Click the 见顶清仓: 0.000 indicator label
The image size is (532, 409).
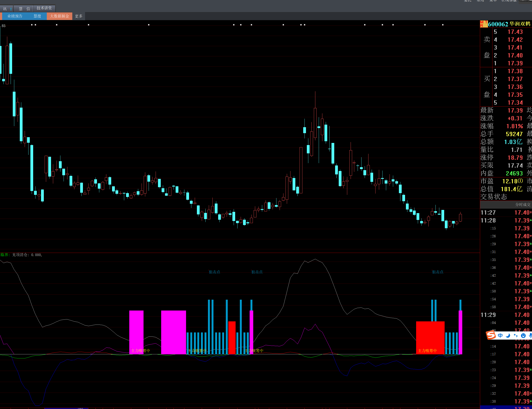coord(27,255)
